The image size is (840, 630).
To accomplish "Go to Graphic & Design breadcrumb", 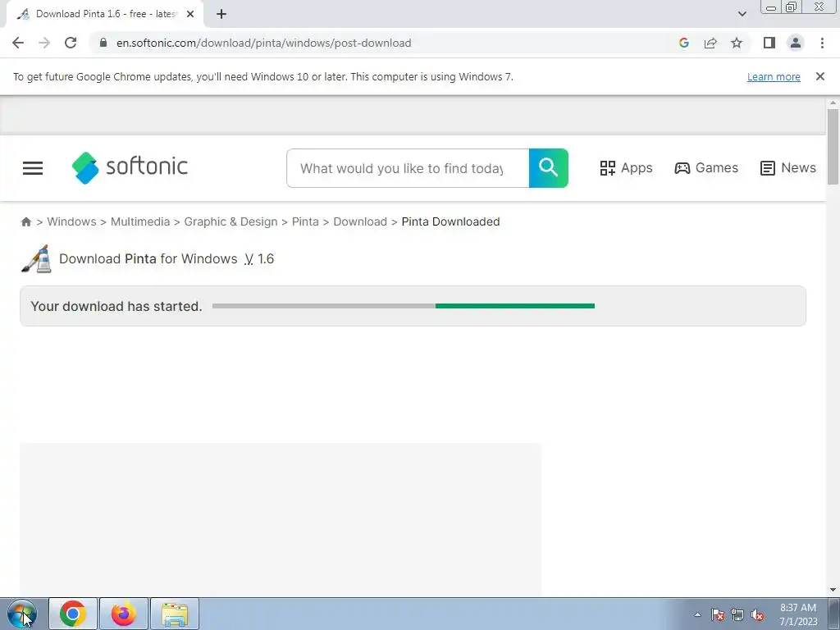I will point(231,221).
